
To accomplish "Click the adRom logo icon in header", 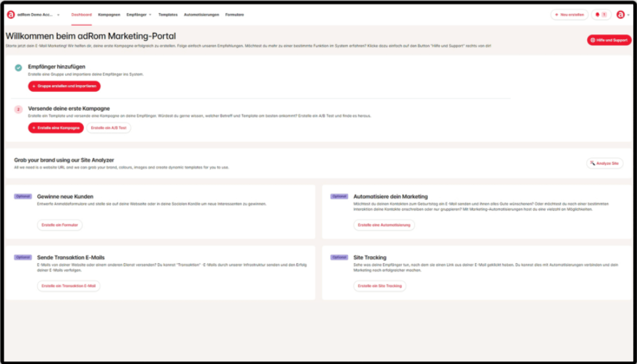I will pos(11,14).
